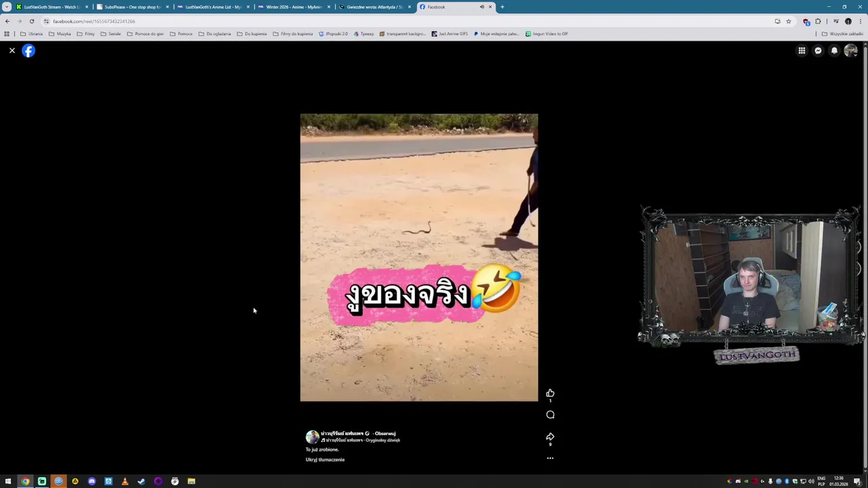Screen dimensions: 868x488
Task: Click Ukryj tłumaczenie to hide translation
Action: [x=325, y=460]
